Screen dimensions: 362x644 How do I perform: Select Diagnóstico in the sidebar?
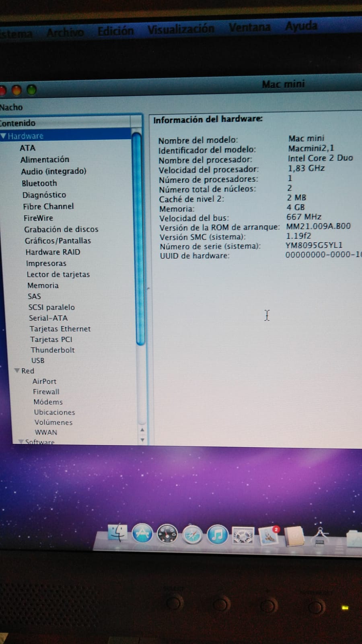(x=44, y=195)
